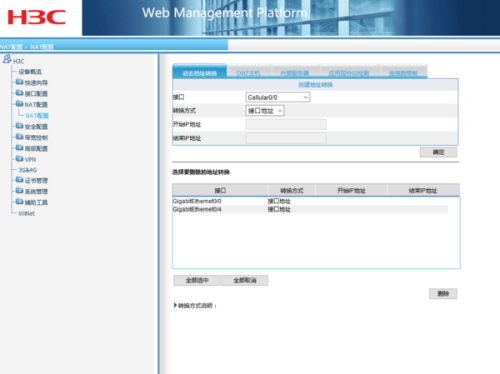The width and height of the screenshot is (500, 374).
Task: Click the 删除 button
Action: tap(443, 294)
